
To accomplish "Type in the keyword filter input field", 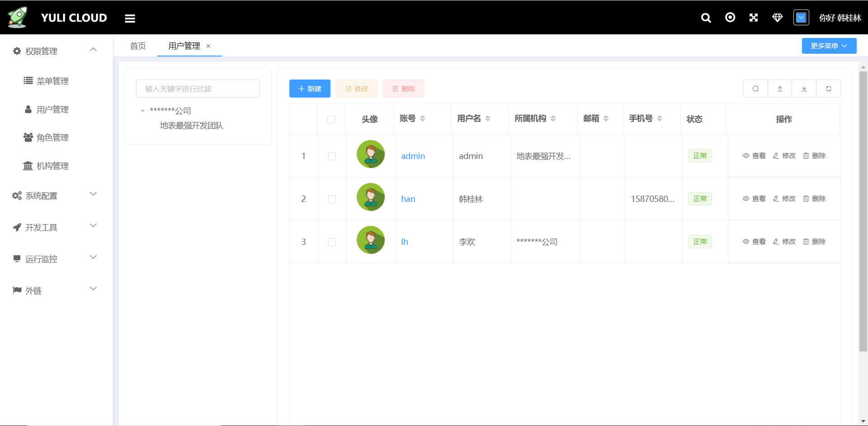I will 198,89.
